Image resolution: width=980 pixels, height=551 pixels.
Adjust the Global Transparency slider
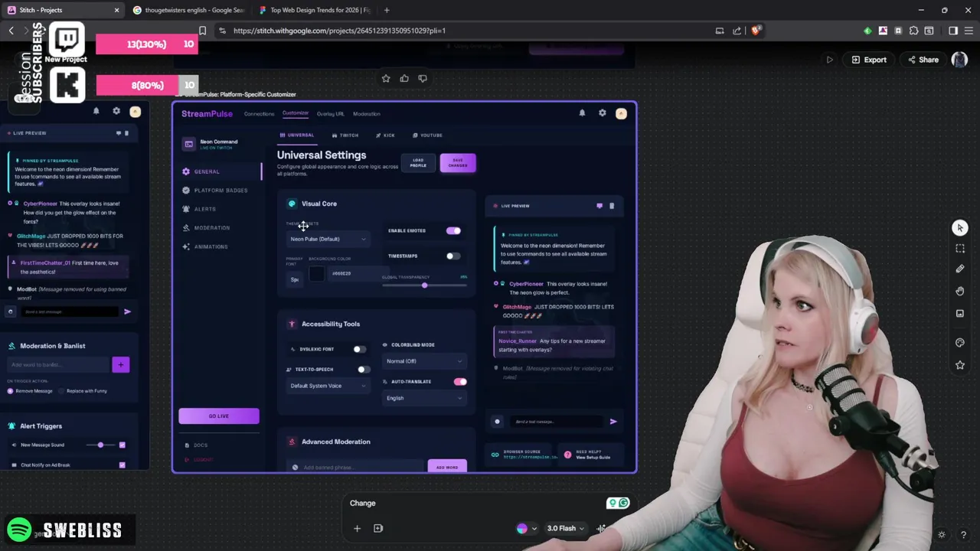[x=424, y=285]
